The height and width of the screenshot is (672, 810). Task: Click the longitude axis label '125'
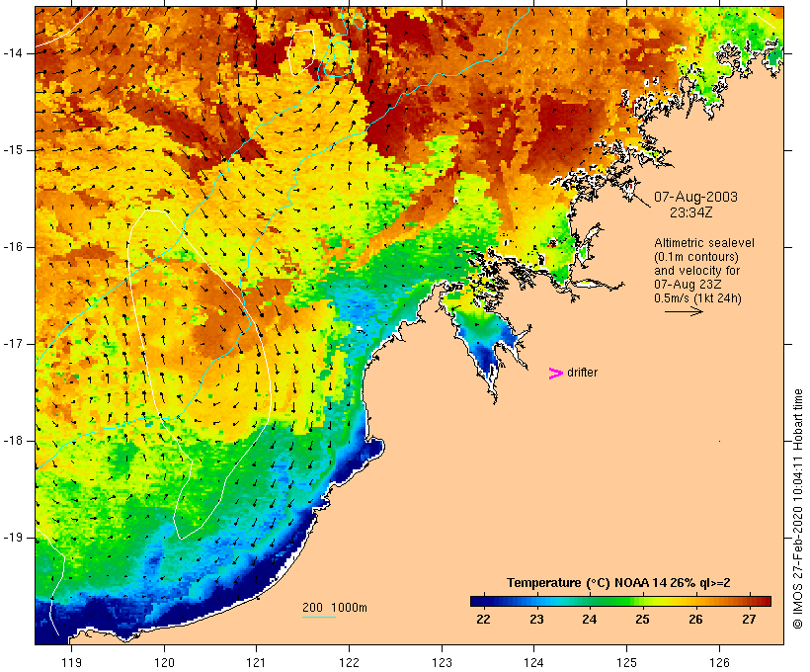point(626,662)
